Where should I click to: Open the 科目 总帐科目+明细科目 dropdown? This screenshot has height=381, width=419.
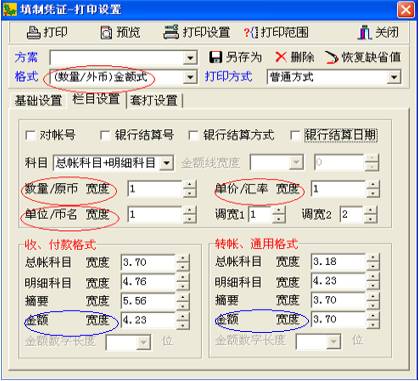click(x=166, y=163)
